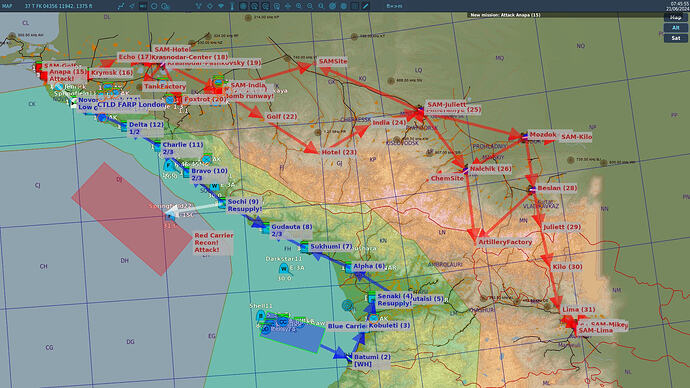Click the ChemSite label
The height and width of the screenshot is (388, 690).
[x=447, y=179]
